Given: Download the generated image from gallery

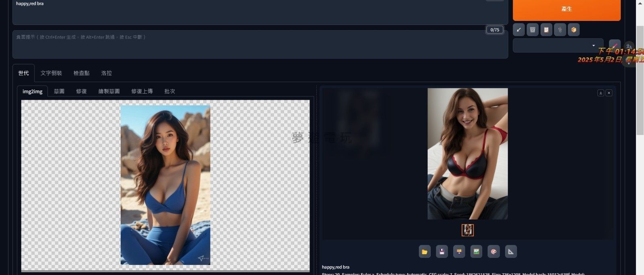Looking at the screenshot, I should (x=601, y=93).
